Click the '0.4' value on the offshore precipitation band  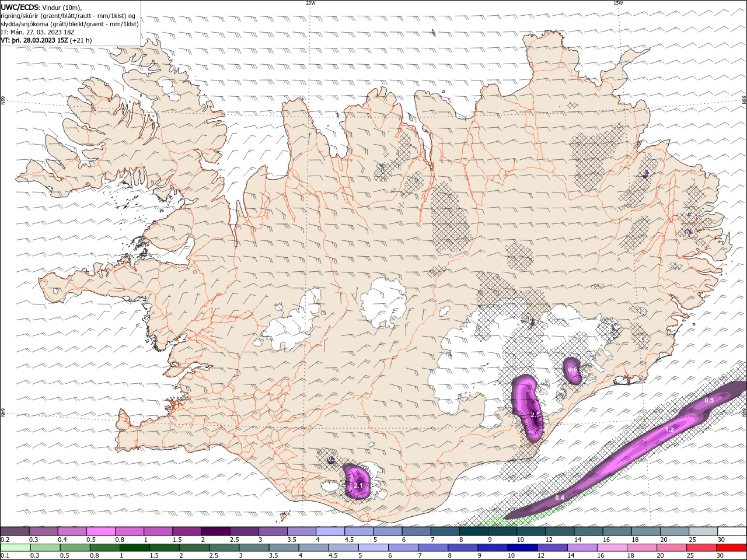click(x=560, y=498)
